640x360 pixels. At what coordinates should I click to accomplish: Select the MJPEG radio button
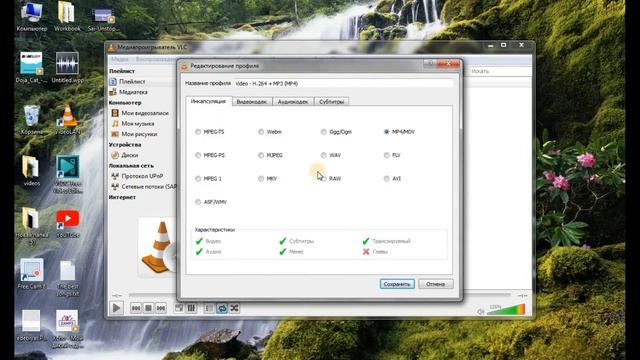[261, 155]
